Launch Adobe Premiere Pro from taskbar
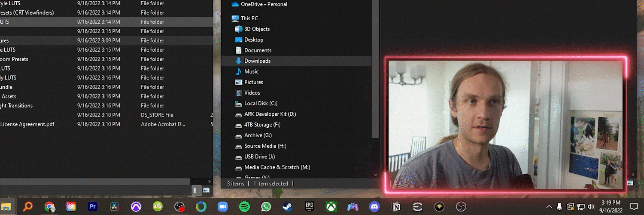 (x=93, y=207)
